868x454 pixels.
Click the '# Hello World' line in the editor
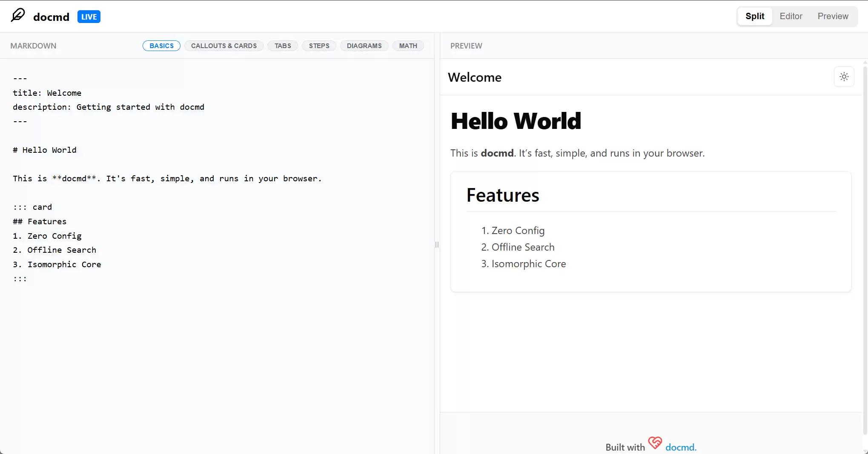pyautogui.click(x=45, y=150)
